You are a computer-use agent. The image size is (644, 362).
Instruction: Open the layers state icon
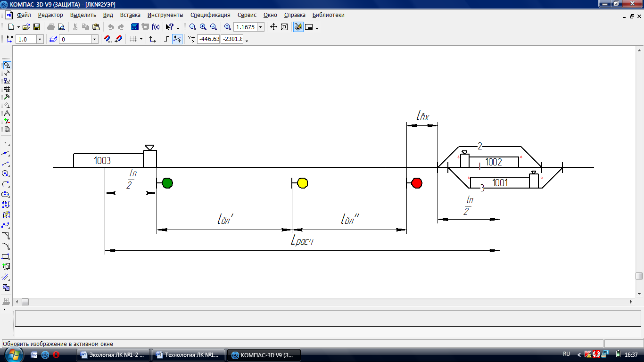pyautogui.click(x=53, y=40)
